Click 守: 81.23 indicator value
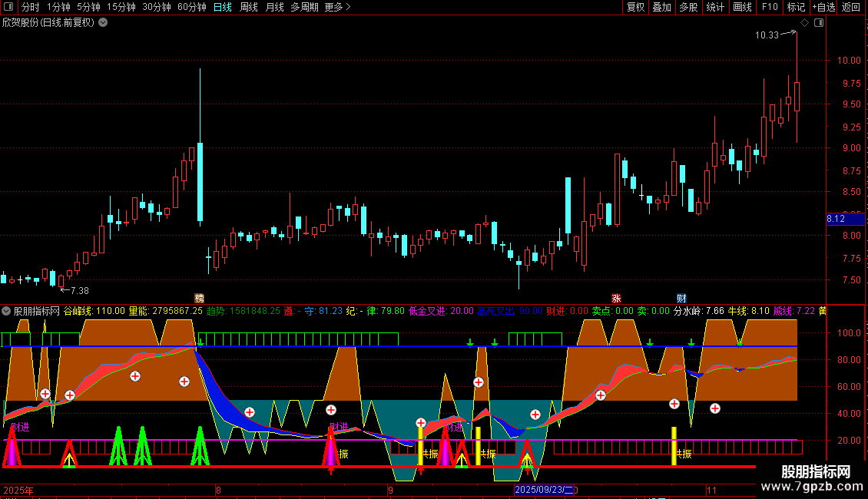This screenshot has width=868, height=499. pos(323,311)
